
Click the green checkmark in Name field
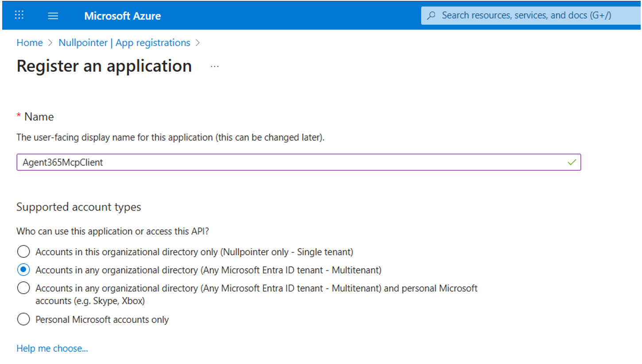coord(572,162)
